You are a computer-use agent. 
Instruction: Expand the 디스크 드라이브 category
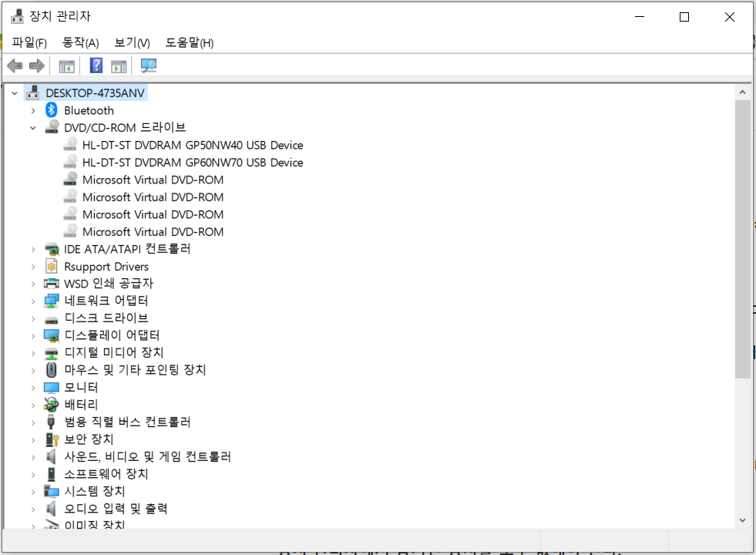coord(33,318)
